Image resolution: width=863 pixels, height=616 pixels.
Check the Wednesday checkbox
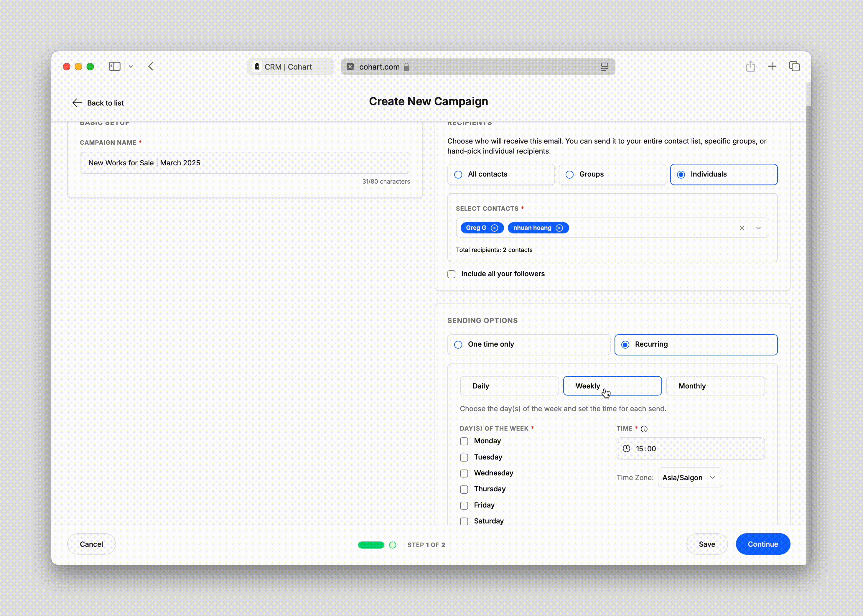coord(464,473)
